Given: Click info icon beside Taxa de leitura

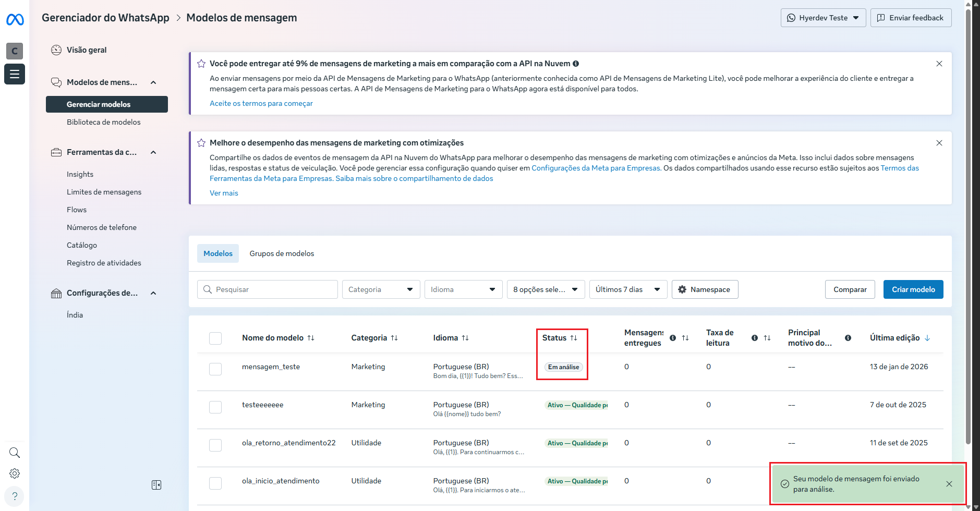Looking at the screenshot, I should (754, 338).
